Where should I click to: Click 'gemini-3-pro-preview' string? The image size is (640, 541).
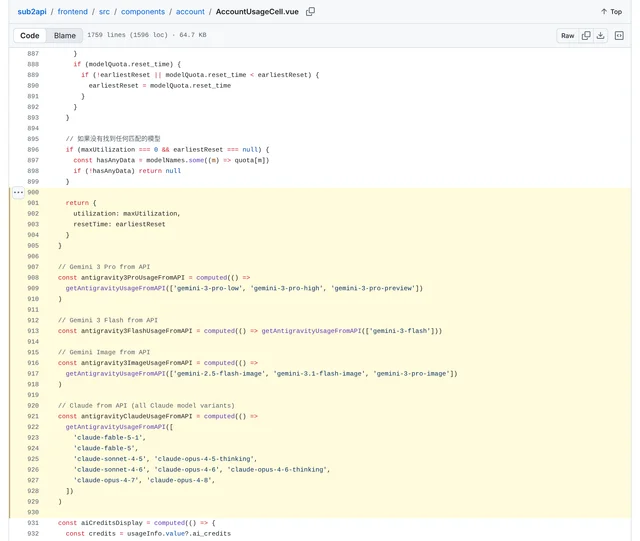coord(375,288)
